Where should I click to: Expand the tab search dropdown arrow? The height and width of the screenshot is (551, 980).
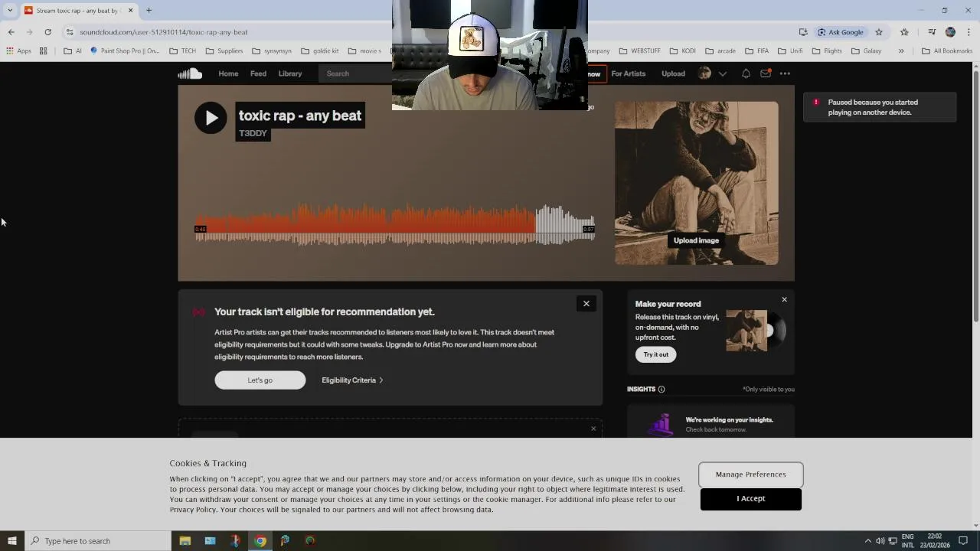(x=10, y=11)
